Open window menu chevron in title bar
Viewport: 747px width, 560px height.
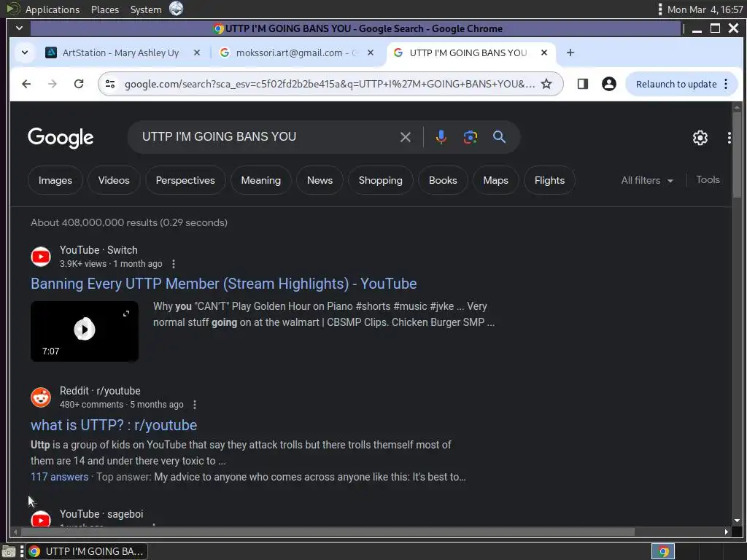(20, 28)
